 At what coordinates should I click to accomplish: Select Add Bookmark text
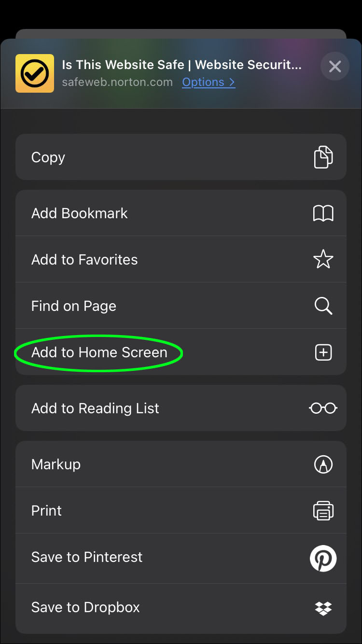pos(80,213)
